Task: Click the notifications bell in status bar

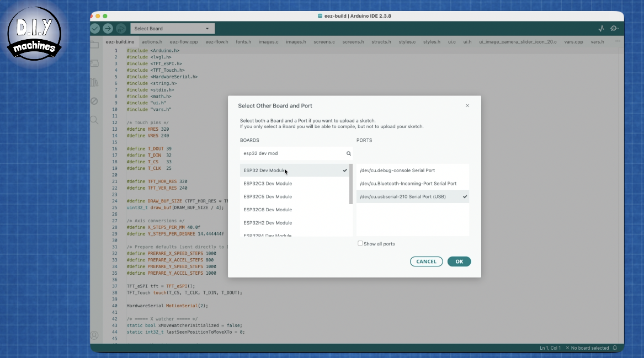Action: click(x=615, y=348)
